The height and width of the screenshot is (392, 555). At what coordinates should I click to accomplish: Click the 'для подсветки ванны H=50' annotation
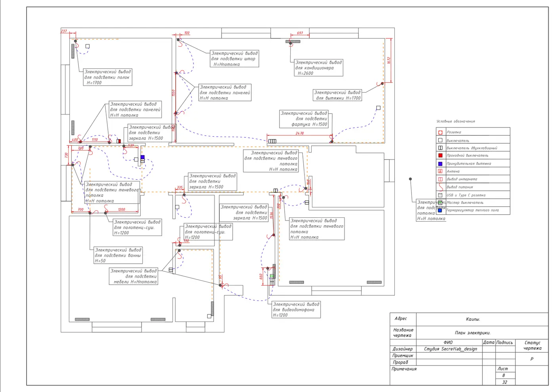tap(118, 255)
